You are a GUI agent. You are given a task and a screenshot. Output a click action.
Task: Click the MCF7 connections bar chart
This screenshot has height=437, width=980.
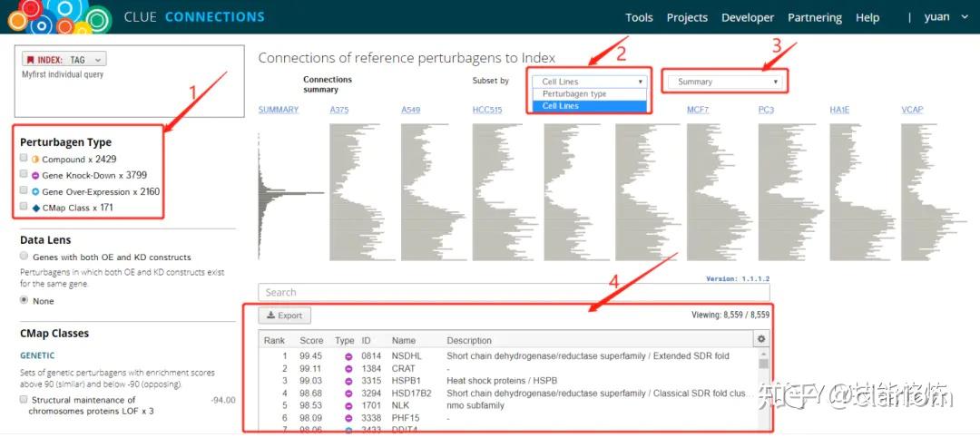coord(720,191)
